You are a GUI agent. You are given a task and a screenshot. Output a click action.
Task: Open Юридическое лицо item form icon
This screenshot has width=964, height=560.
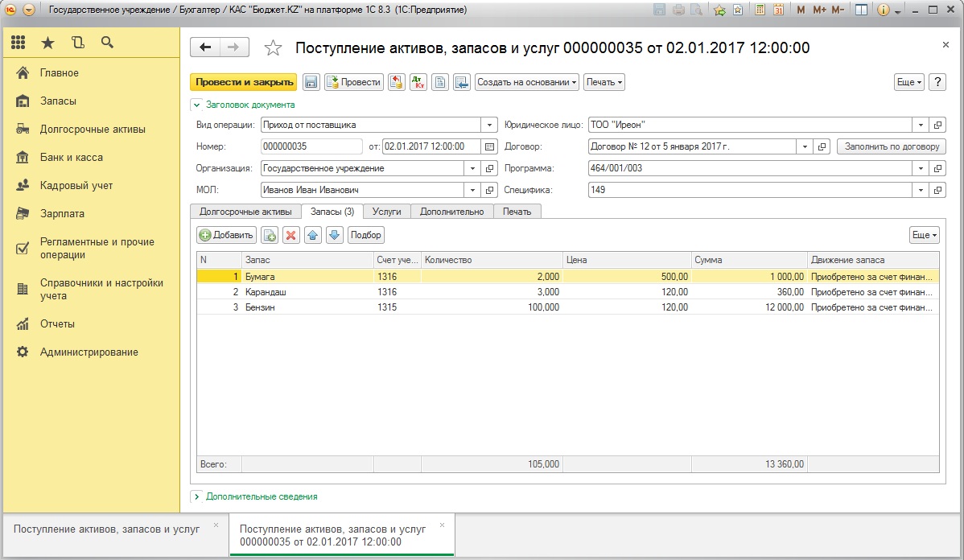tap(937, 125)
